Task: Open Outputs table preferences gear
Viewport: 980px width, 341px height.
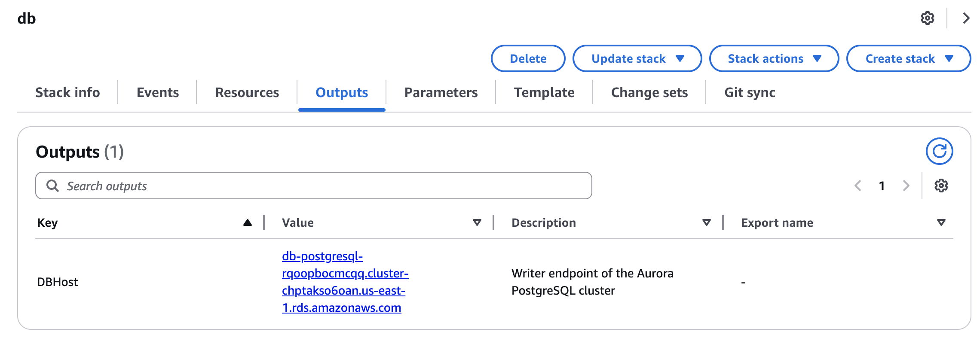Action: (x=941, y=186)
